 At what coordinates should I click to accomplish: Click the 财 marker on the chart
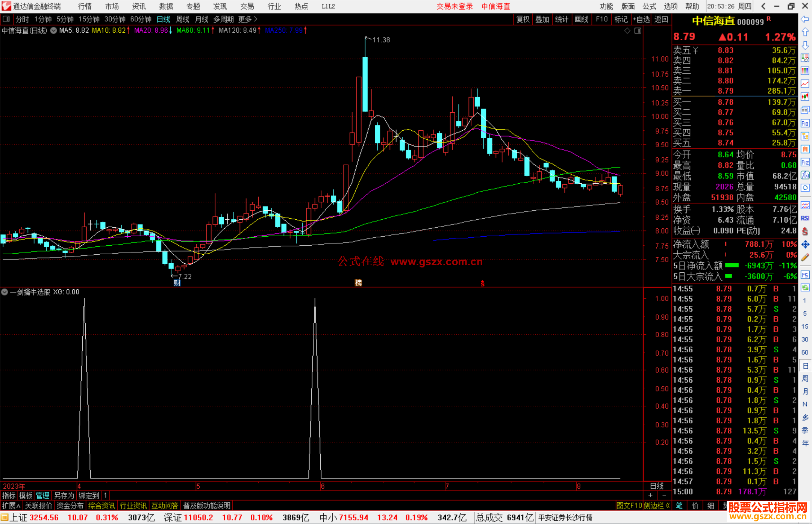(177, 282)
